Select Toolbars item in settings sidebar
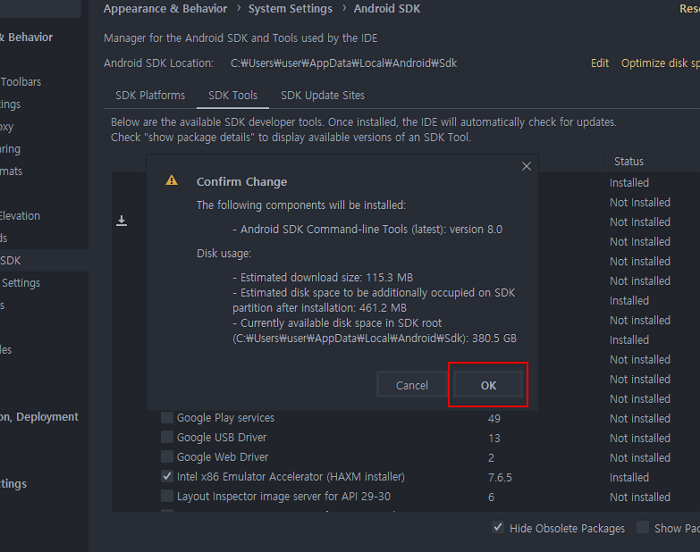 [x=21, y=82]
